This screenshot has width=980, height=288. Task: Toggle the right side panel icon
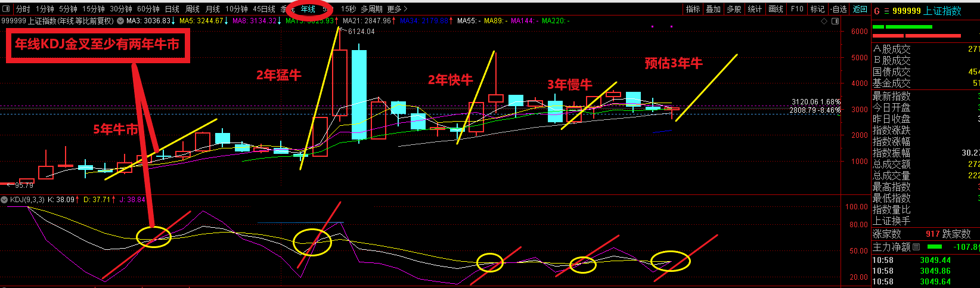[x=834, y=21]
